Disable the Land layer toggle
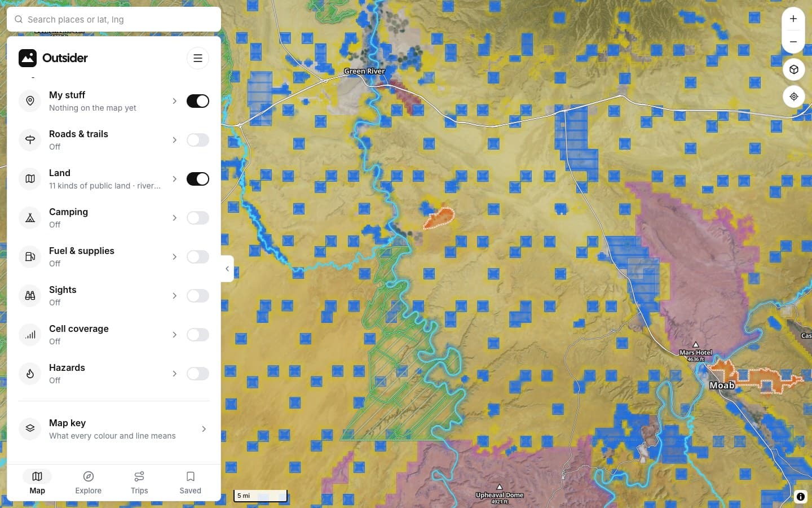The width and height of the screenshot is (812, 508). (x=198, y=179)
